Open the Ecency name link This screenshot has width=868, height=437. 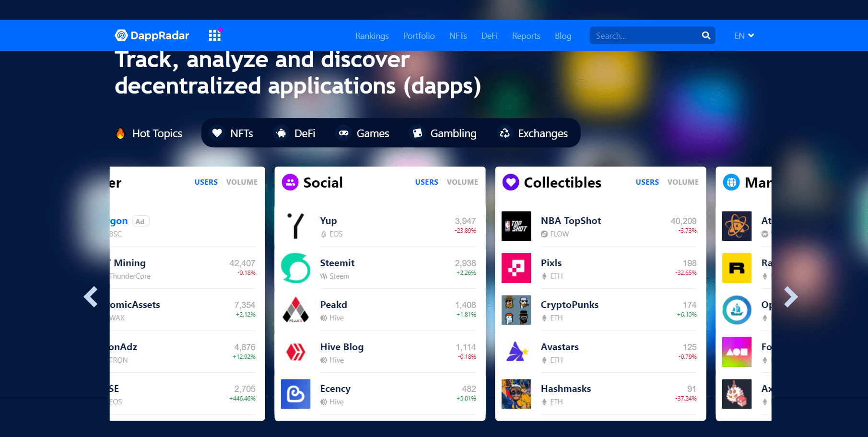[335, 389]
